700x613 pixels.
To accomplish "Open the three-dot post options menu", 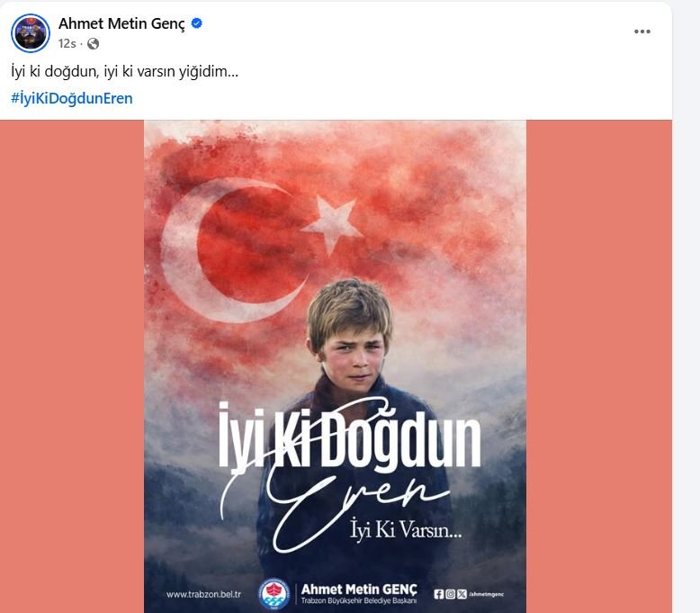I will pyautogui.click(x=642, y=32).
